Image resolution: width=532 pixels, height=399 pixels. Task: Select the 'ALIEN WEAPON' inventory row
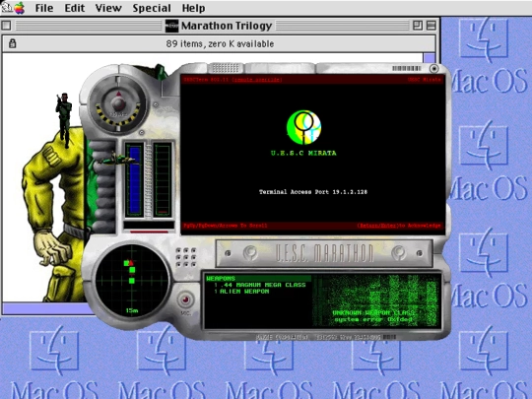(241, 292)
